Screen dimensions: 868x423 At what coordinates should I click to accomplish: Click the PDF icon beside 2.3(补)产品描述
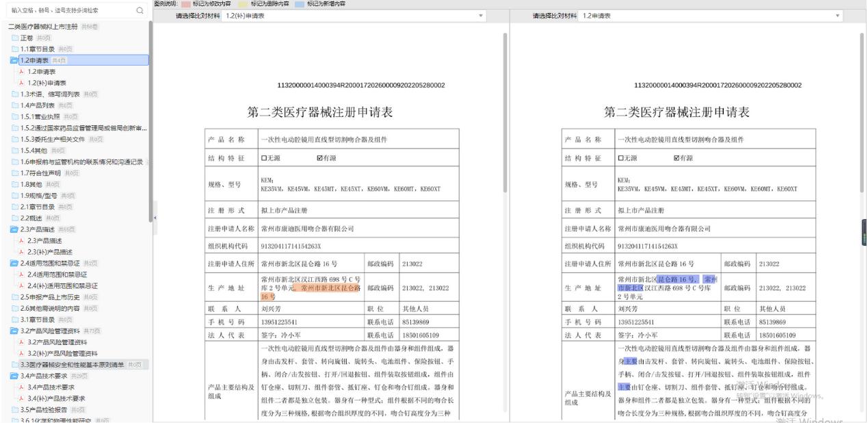click(21, 252)
